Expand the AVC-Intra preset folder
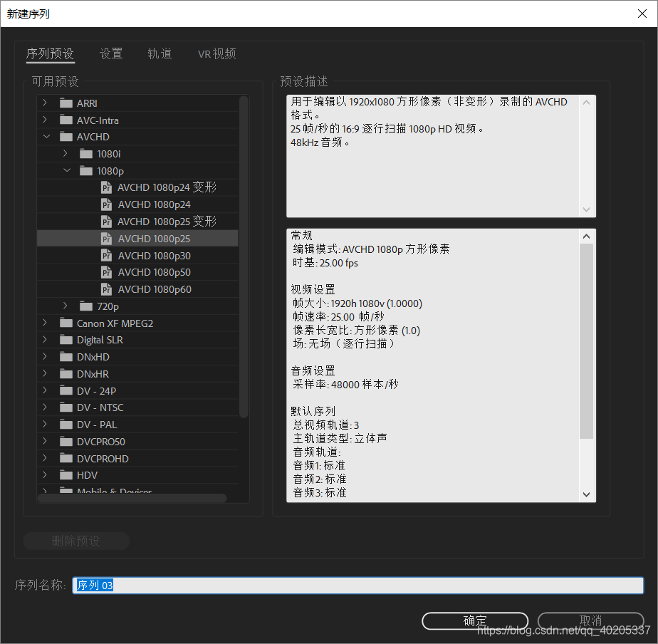 coord(45,120)
